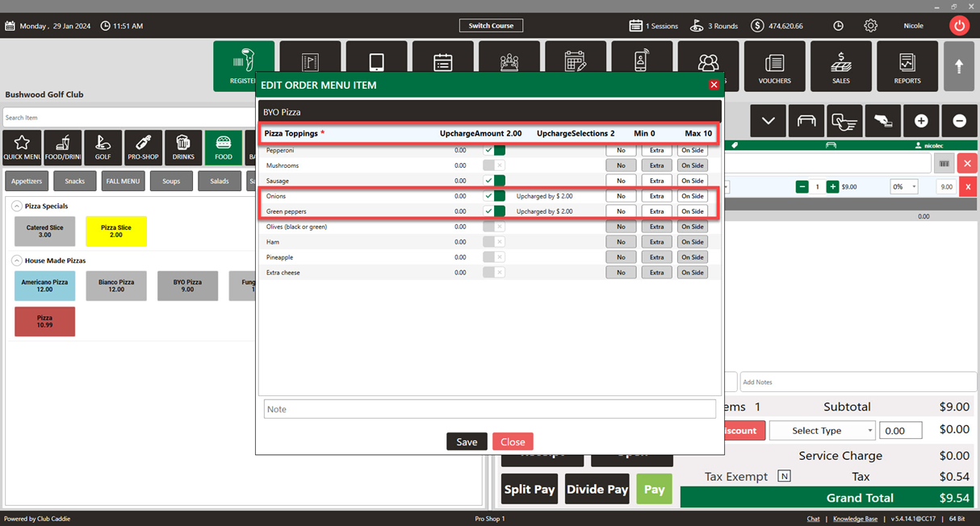Click the Divide Pay button

click(x=597, y=490)
